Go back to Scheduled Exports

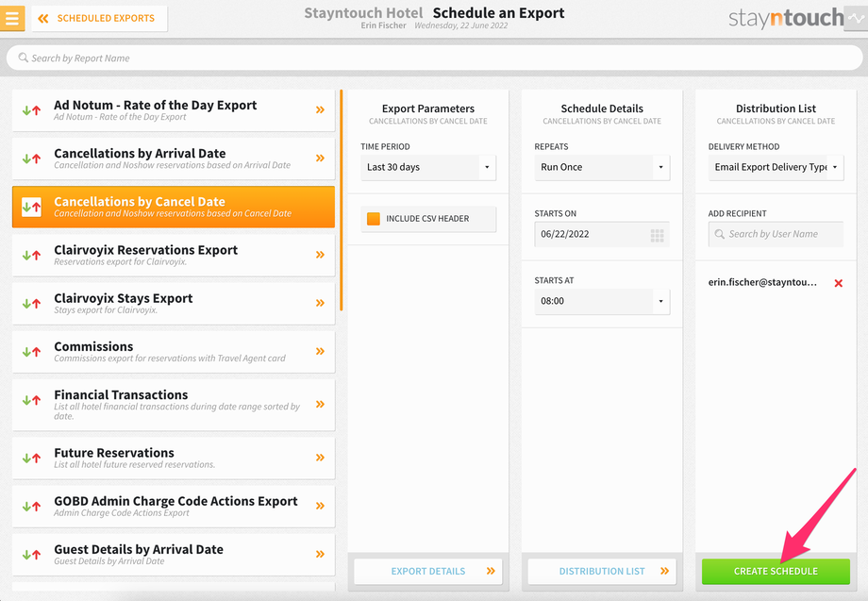[100, 18]
